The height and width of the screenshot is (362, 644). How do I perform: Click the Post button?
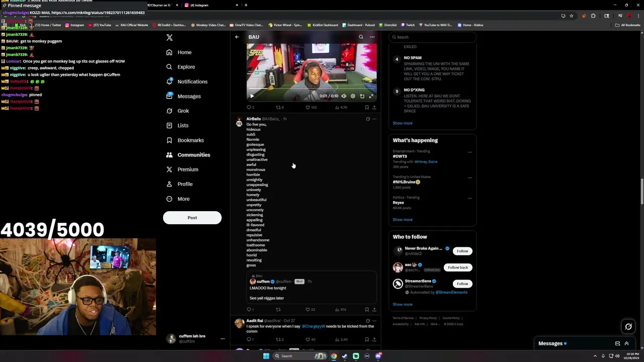[192, 218]
